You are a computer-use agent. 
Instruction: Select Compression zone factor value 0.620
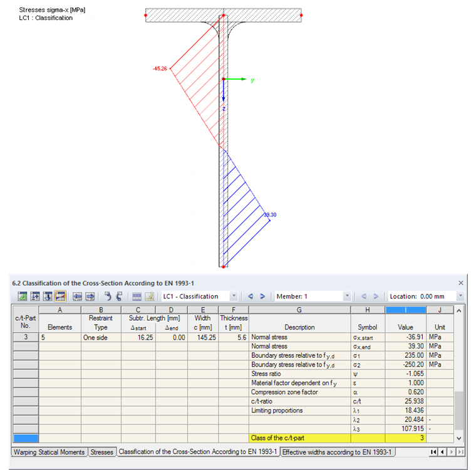click(406, 392)
